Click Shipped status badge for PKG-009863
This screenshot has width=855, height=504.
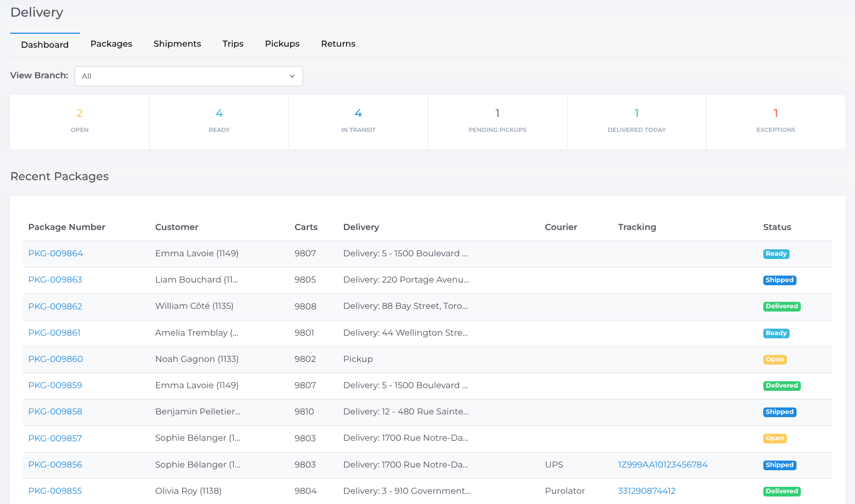pyautogui.click(x=780, y=280)
